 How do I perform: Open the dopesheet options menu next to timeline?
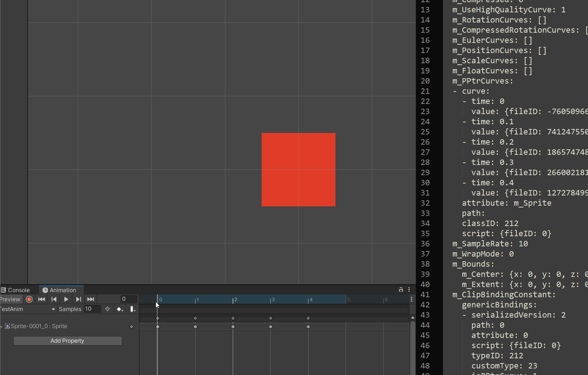coord(411,299)
